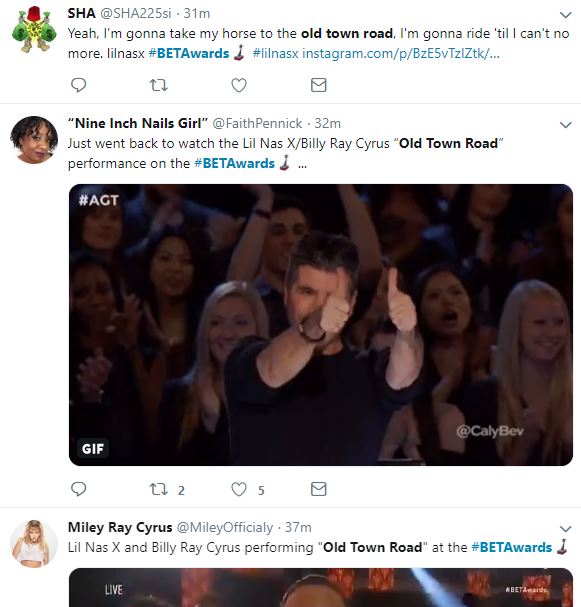Image resolution: width=581 pixels, height=607 pixels.
Task: Visit @FaithPennick profile via display name
Action: click(x=138, y=123)
